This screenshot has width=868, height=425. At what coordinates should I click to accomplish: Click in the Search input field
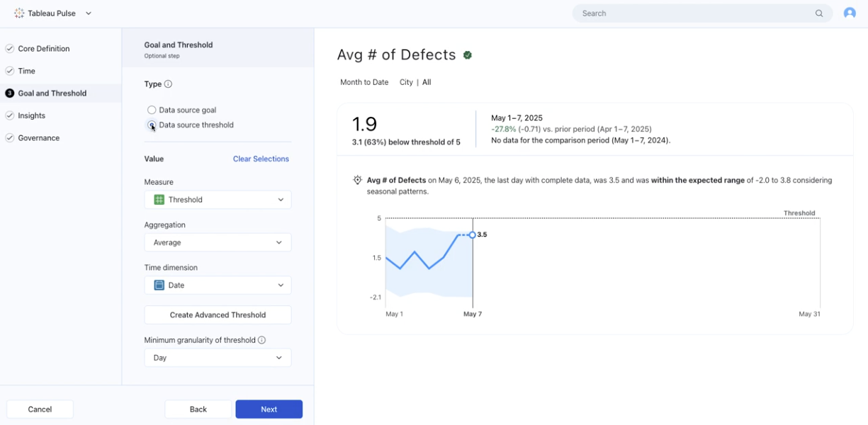click(x=694, y=13)
